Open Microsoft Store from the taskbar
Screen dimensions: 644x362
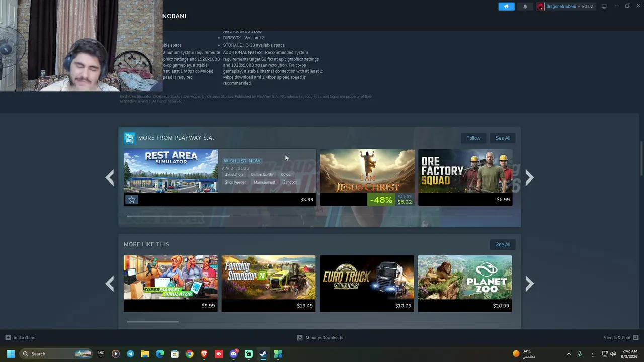coord(175,354)
